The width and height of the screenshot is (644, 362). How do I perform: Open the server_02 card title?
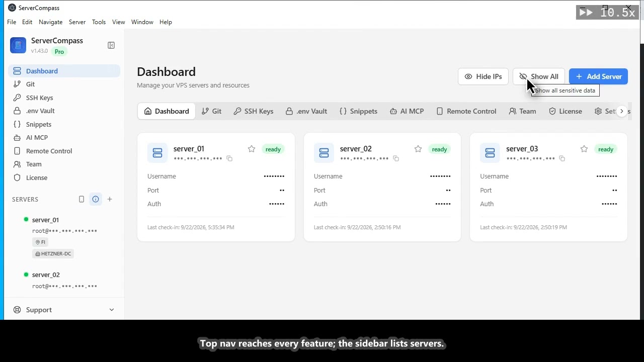[356, 149]
